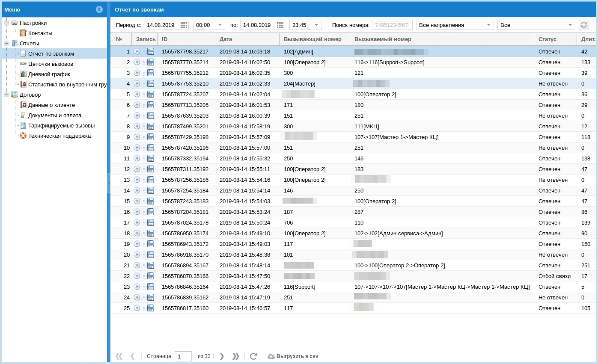Click the Запись column header
This screenshot has height=364, width=598.
[145, 39]
